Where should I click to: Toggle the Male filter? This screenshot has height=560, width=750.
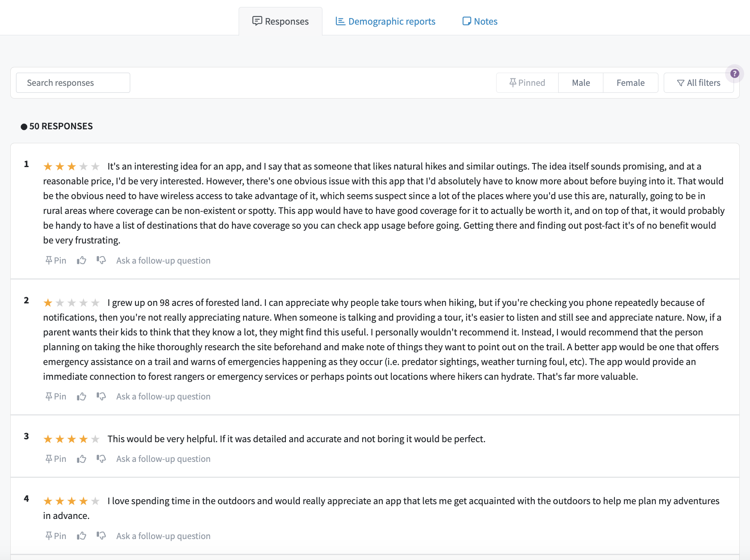tap(581, 83)
